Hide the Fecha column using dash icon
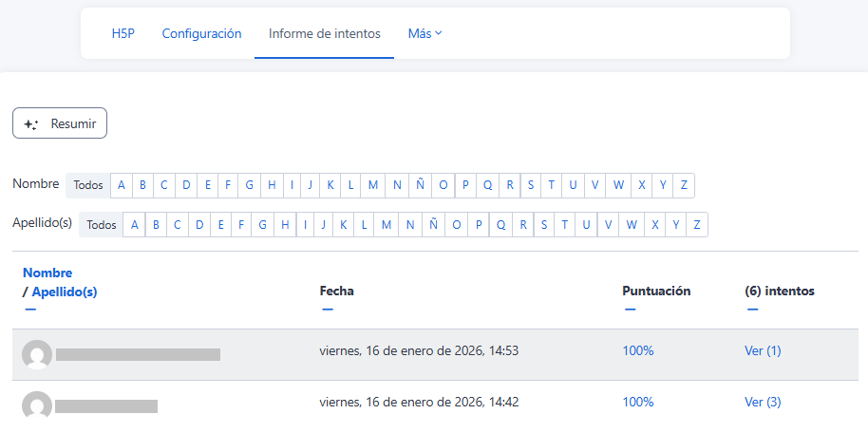 click(328, 309)
